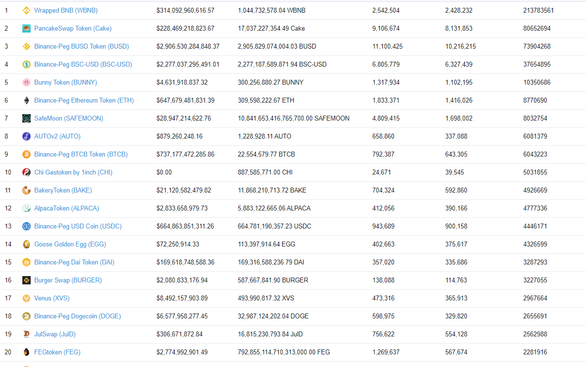Open the Bunny Token (BUNNY) link
Image resolution: width=588 pixels, height=367 pixels.
click(x=66, y=82)
